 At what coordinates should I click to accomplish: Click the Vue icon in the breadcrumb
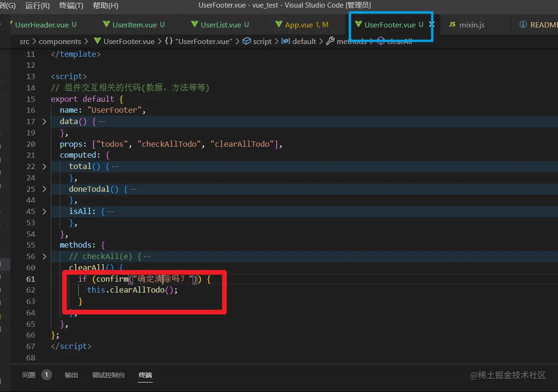(x=97, y=41)
